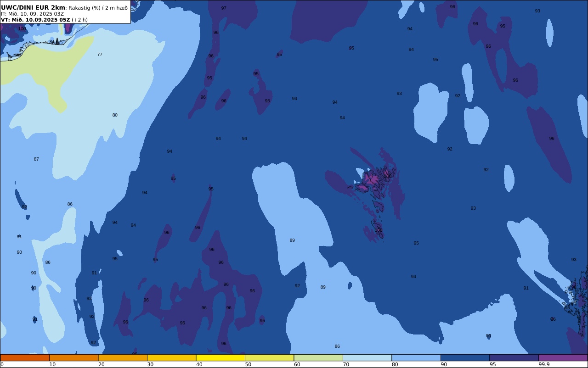Click the legend tick label '60'
Viewport: 588px width, 368px height.
[x=297, y=364]
